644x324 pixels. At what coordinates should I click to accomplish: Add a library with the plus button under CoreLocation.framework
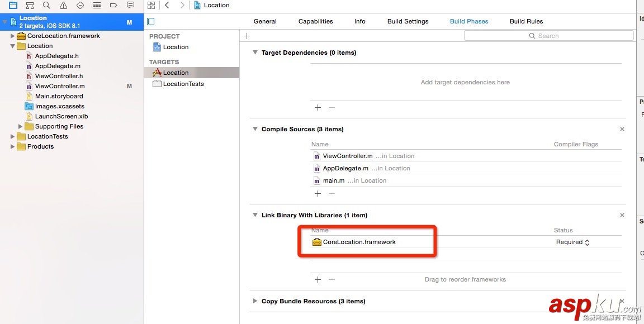click(318, 279)
